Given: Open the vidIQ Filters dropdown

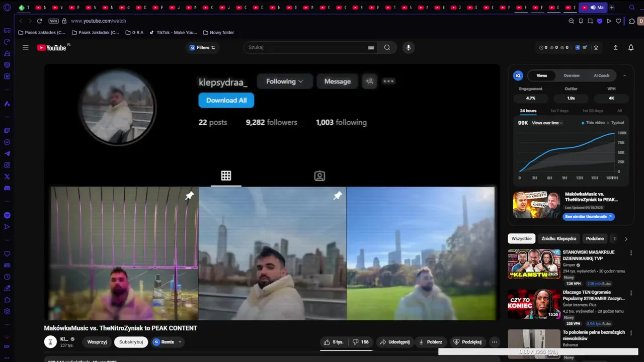Looking at the screenshot, I should pyautogui.click(x=202, y=48).
